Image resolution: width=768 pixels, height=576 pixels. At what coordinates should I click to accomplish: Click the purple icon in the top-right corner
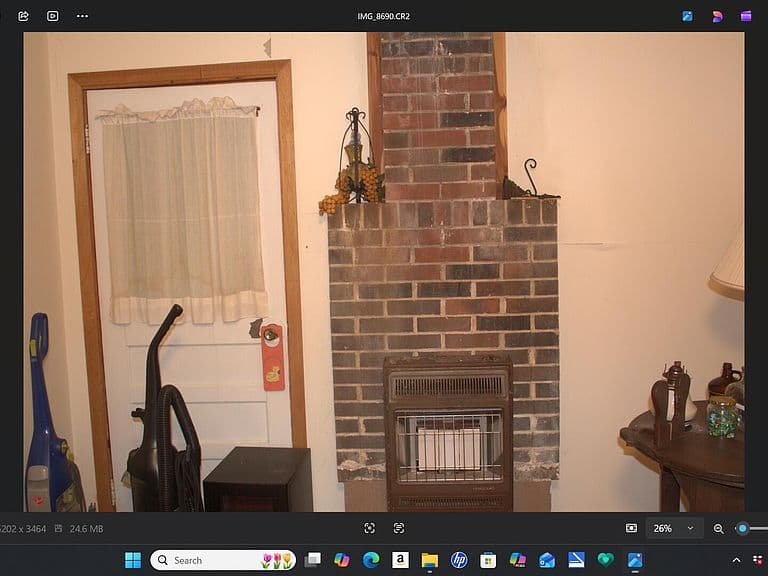(x=746, y=16)
